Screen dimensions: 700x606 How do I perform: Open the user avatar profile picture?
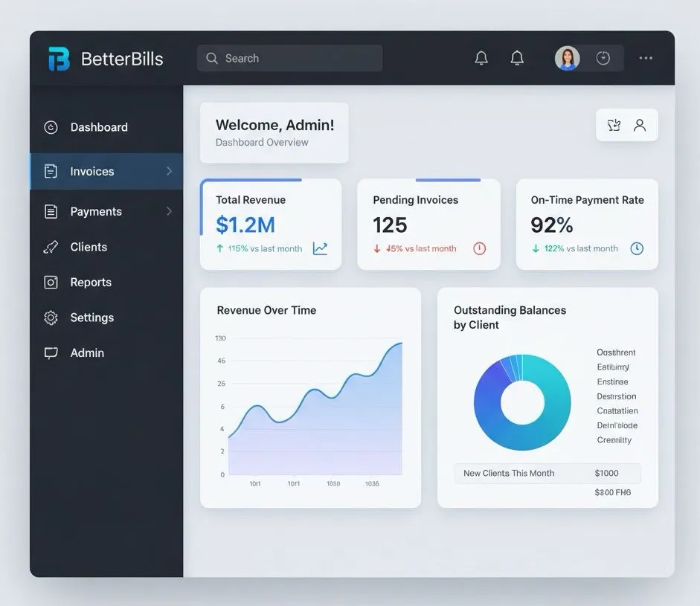567,58
